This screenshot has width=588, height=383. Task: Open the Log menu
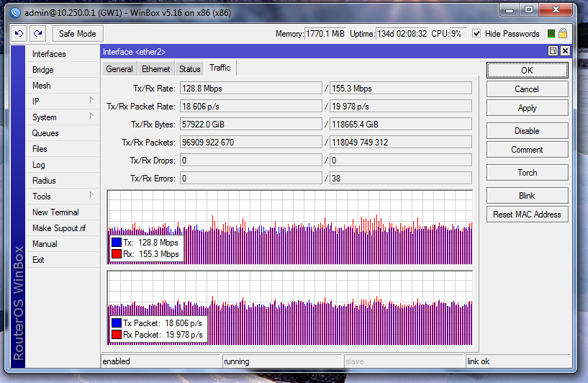click(62, 165)
